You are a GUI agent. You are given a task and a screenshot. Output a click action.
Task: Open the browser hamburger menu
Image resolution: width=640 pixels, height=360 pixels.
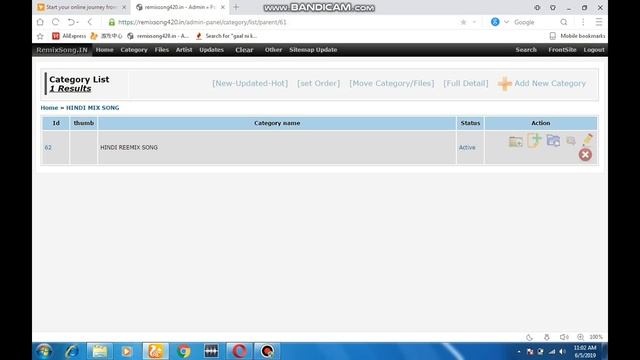coord(599,22)
